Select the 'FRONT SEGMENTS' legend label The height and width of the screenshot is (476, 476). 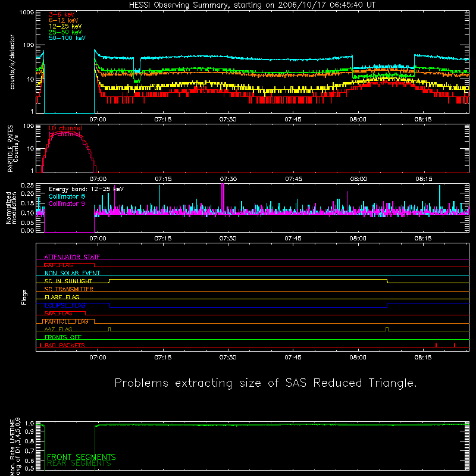tap(82, 457)
